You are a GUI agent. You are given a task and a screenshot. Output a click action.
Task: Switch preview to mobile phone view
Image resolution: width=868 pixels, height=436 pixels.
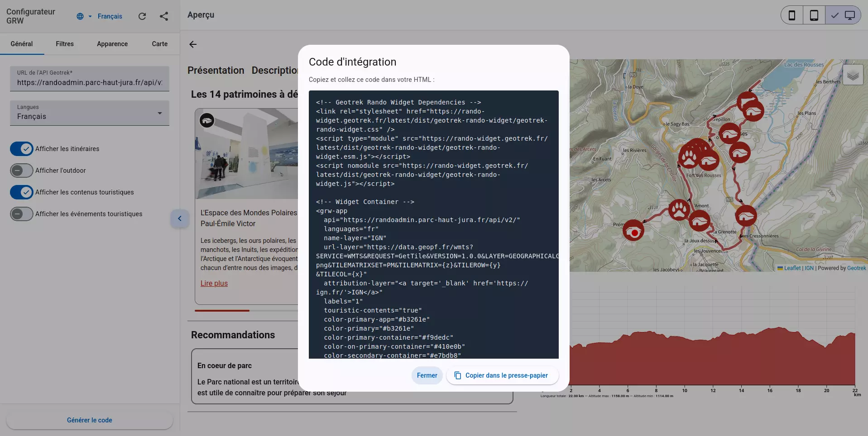(791, 15)
